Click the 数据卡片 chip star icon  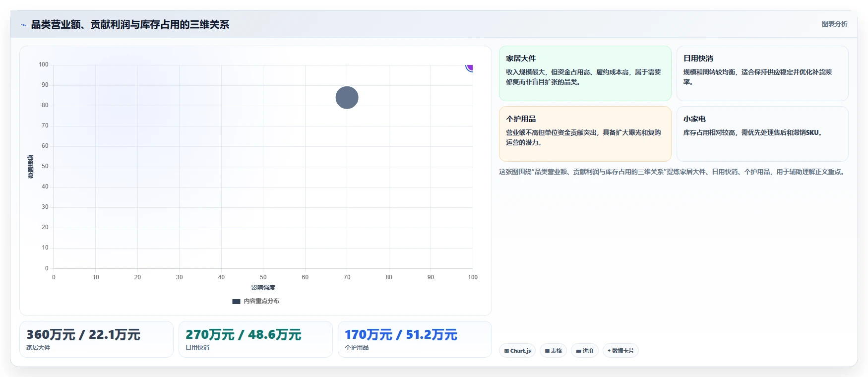(609, 351)
